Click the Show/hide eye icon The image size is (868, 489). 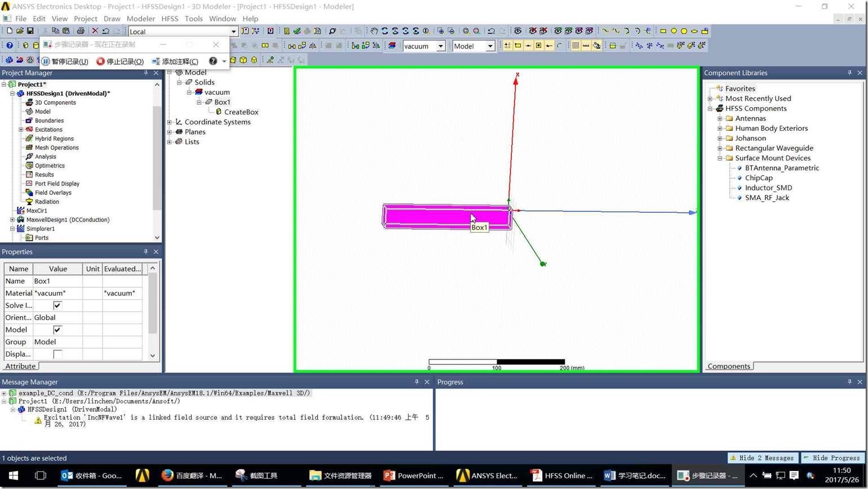[517, 31]
